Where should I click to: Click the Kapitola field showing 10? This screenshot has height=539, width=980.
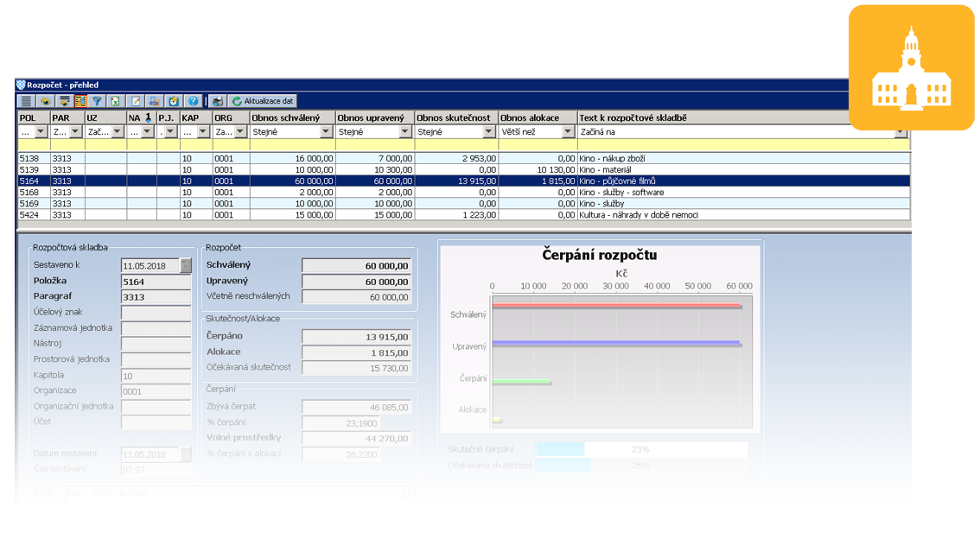pos(156,376)
